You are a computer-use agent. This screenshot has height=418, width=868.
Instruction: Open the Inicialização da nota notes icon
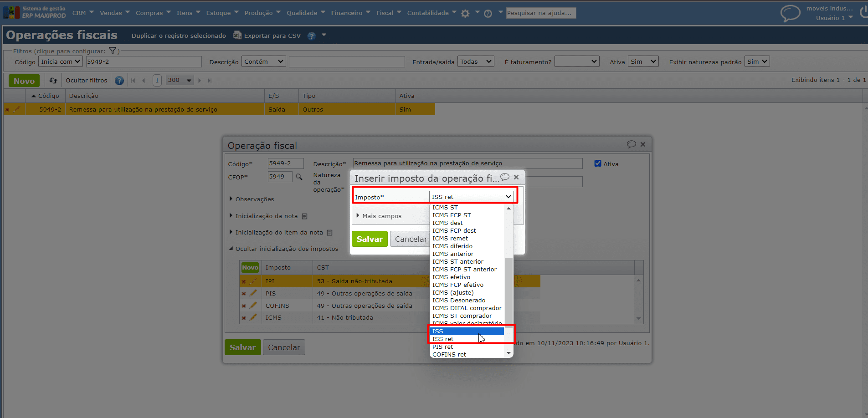305,216
